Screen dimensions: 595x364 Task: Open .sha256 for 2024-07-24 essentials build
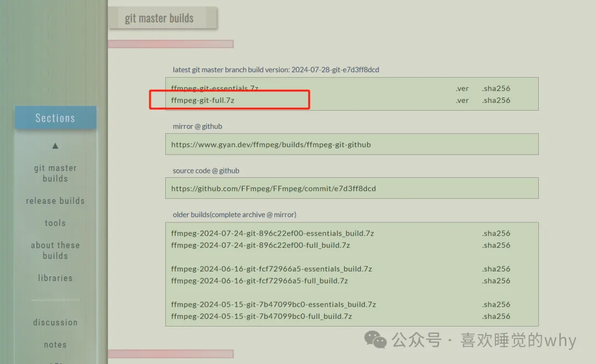(496, 233)
